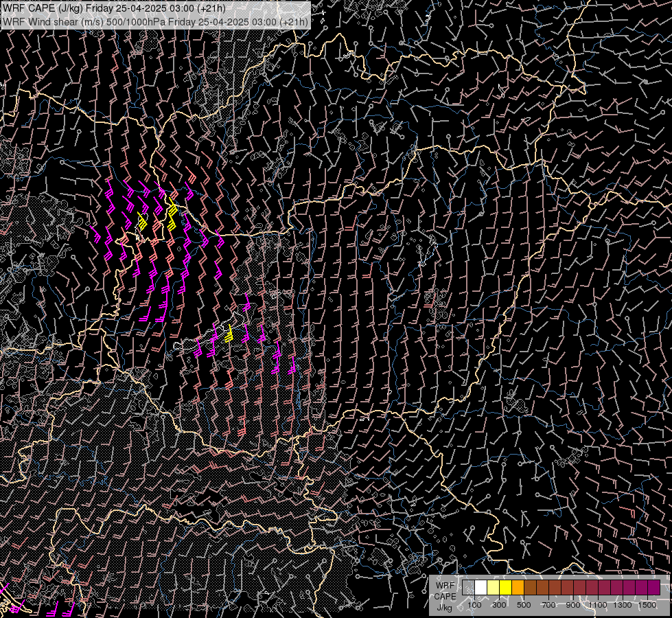Click the legend value 100
Image resolution: width=672 pixels, height=618 pixels.
[x=474, y=605]
